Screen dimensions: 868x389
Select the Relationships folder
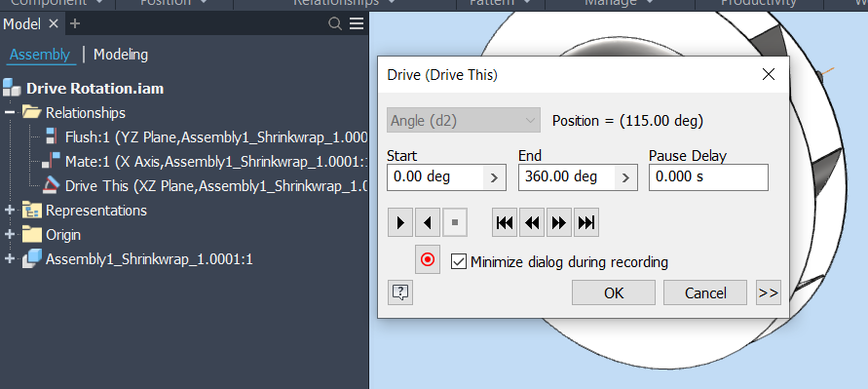point(86,113)
